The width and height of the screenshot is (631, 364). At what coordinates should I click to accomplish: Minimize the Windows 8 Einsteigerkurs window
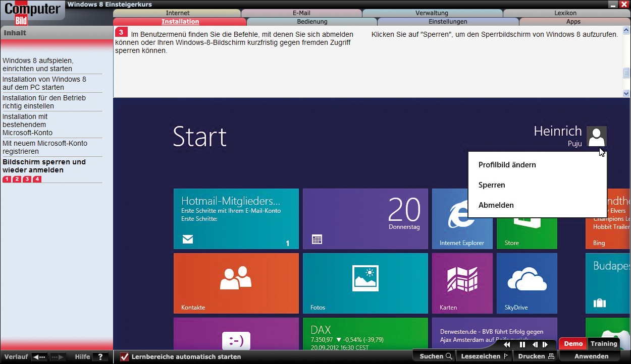(613, 5)
